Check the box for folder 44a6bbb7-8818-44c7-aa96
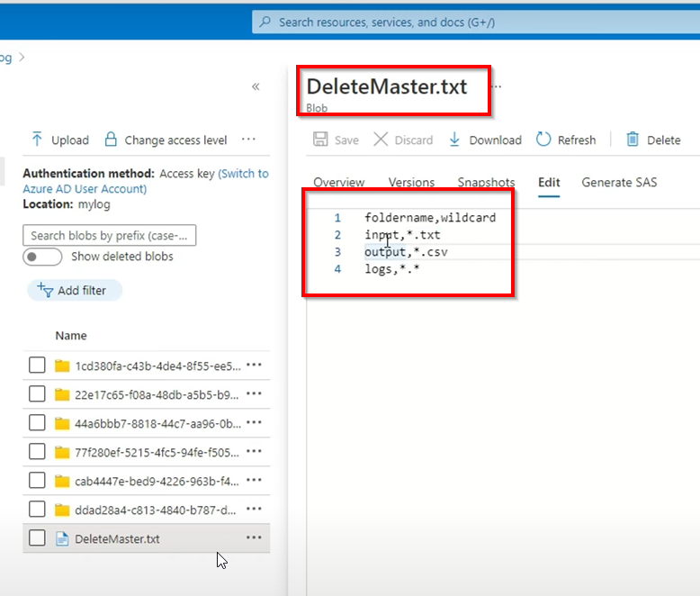The width and height of the screenshot is (700, 596). pyautogui.click(x=37, y=422)
